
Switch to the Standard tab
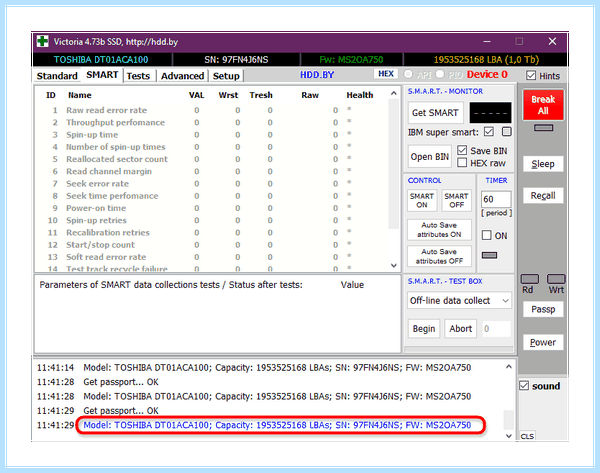[57, 76]
